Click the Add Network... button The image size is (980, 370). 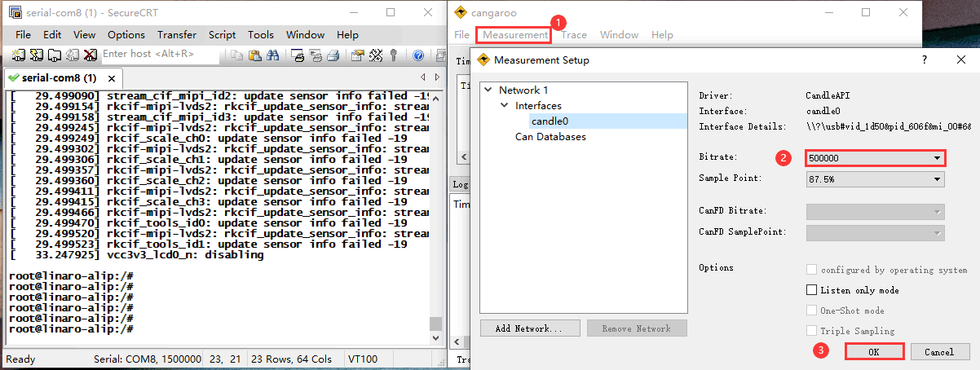tap(529, 328)
